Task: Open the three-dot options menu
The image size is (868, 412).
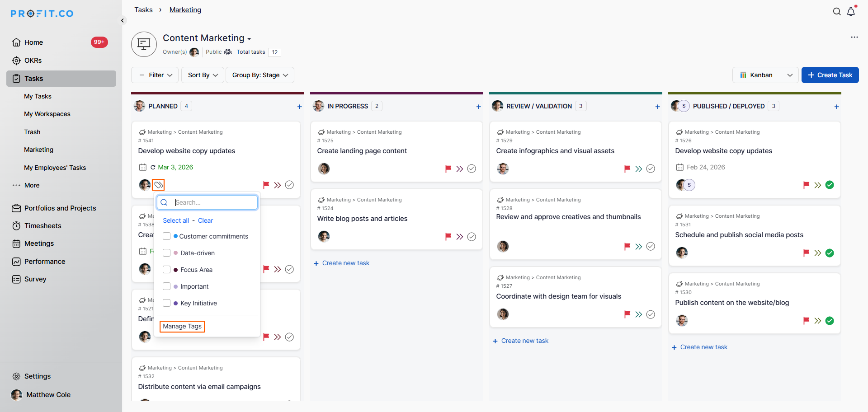Action: click(854, 37)
